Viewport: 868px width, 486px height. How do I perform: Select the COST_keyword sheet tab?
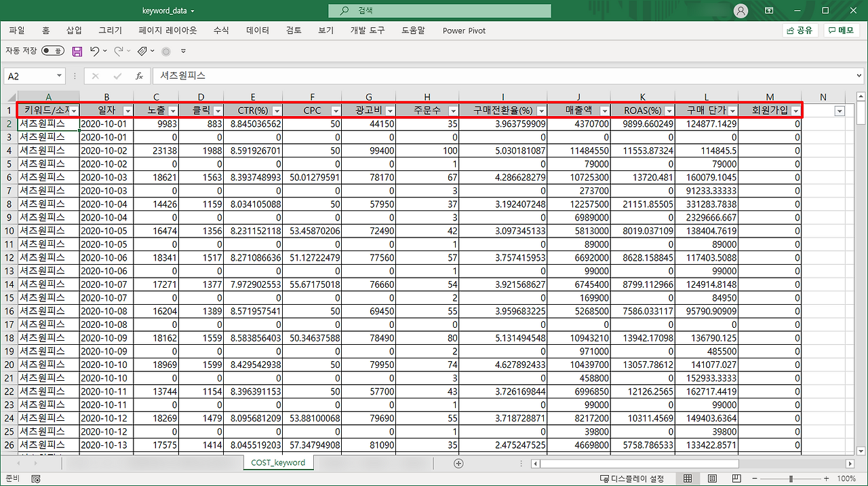click(x=278, y=463)
